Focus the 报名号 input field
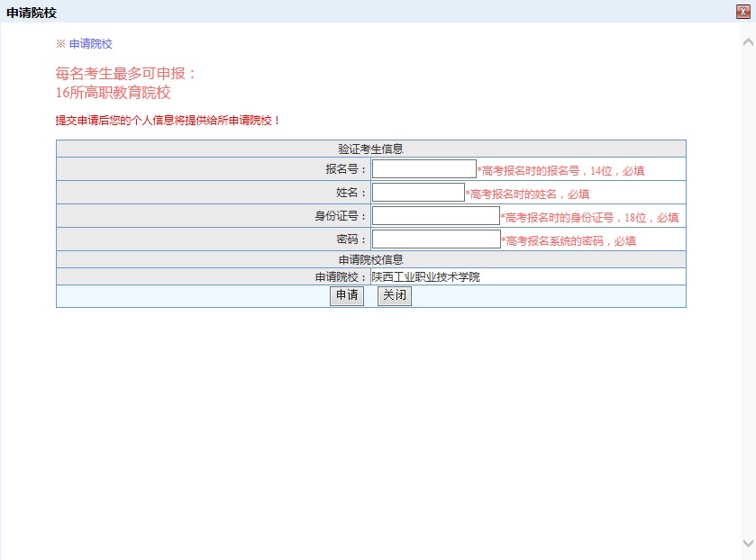This screenshot has width=756, height=560. [424, 169]
